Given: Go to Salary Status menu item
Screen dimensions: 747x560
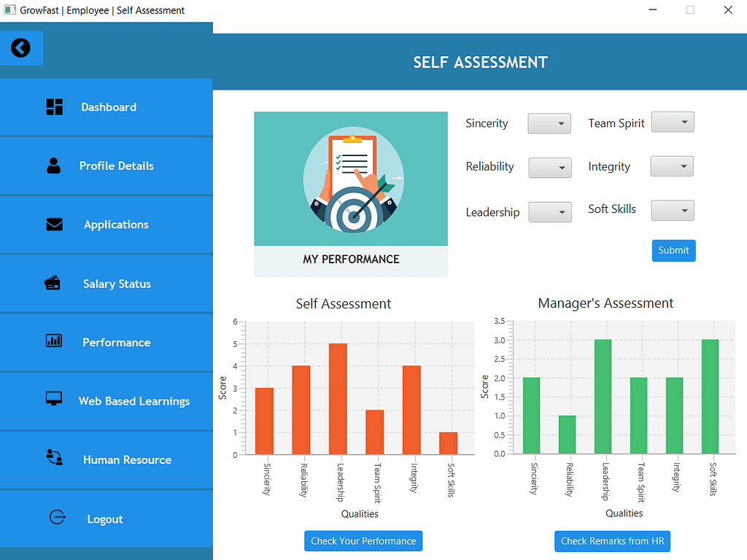Looking at the screenshot, I should click(117, 284).
